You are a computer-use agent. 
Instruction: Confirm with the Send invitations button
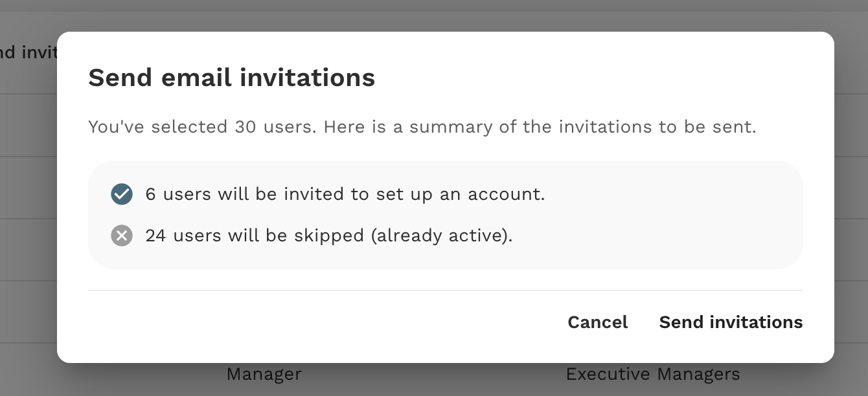731,322
